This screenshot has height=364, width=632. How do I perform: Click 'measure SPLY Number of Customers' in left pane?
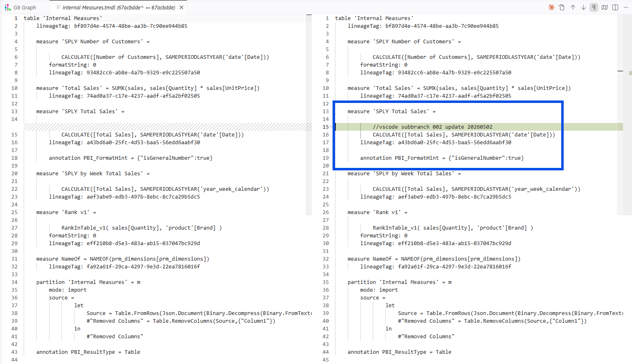[x=93, y=42]
